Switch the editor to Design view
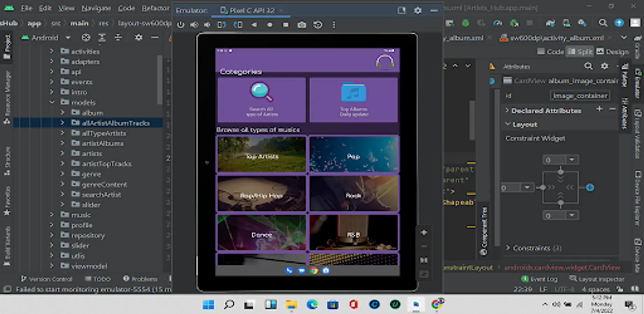This screenshot has height=314, width=644. tap(613, 52)
